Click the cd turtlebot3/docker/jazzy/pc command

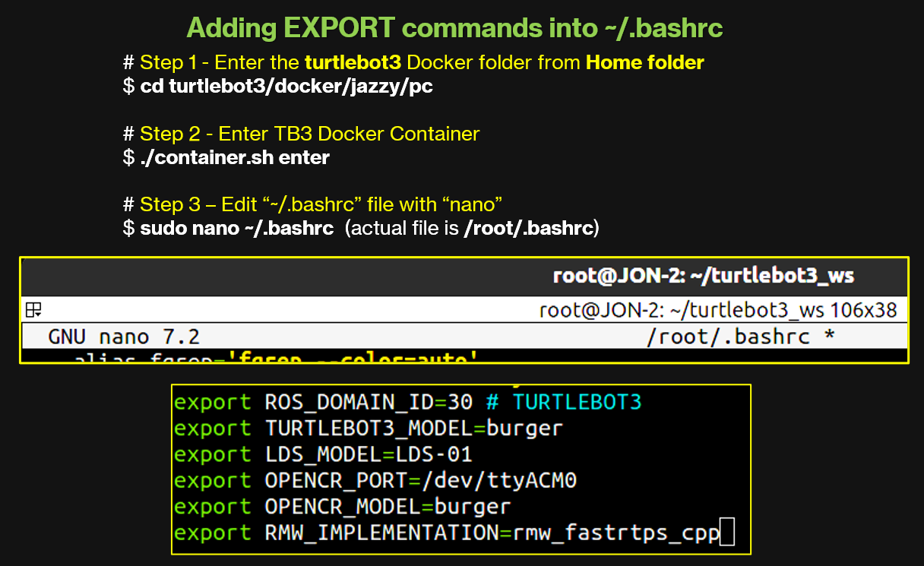[286, 86]
